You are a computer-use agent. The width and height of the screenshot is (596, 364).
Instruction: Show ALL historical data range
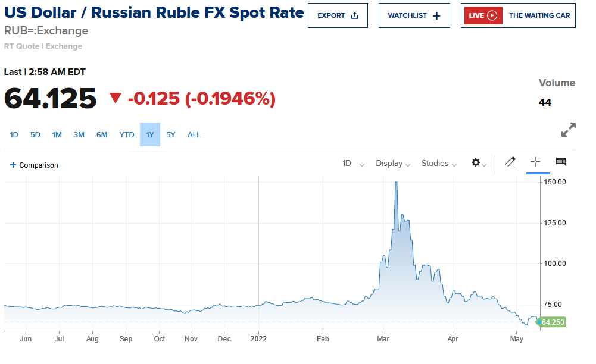click(194, 135)
